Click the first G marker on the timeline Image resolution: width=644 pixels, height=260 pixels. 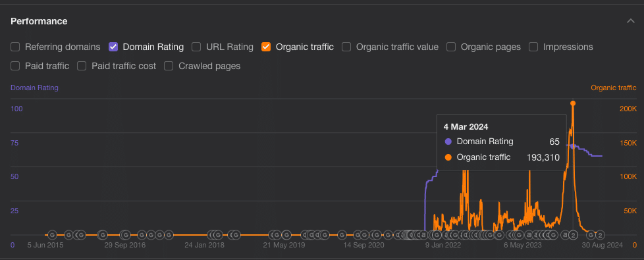pyautogui.click(x=52, y=235)
